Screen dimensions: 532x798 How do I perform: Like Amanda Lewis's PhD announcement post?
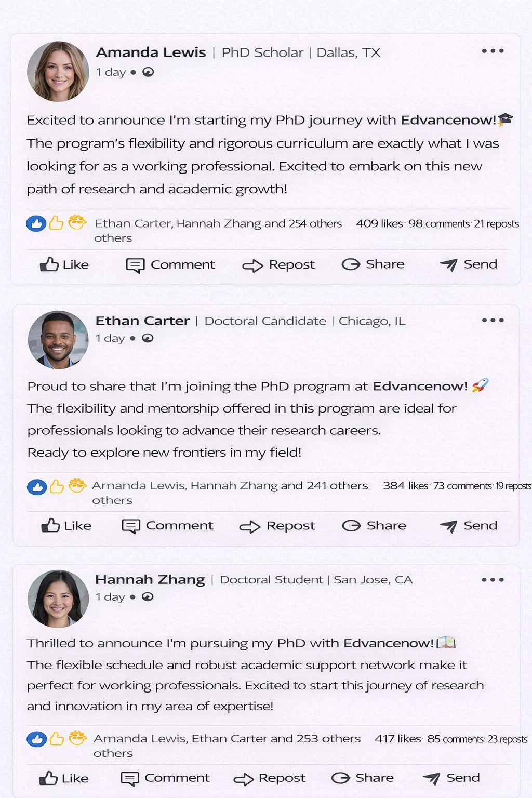[64, 264]
